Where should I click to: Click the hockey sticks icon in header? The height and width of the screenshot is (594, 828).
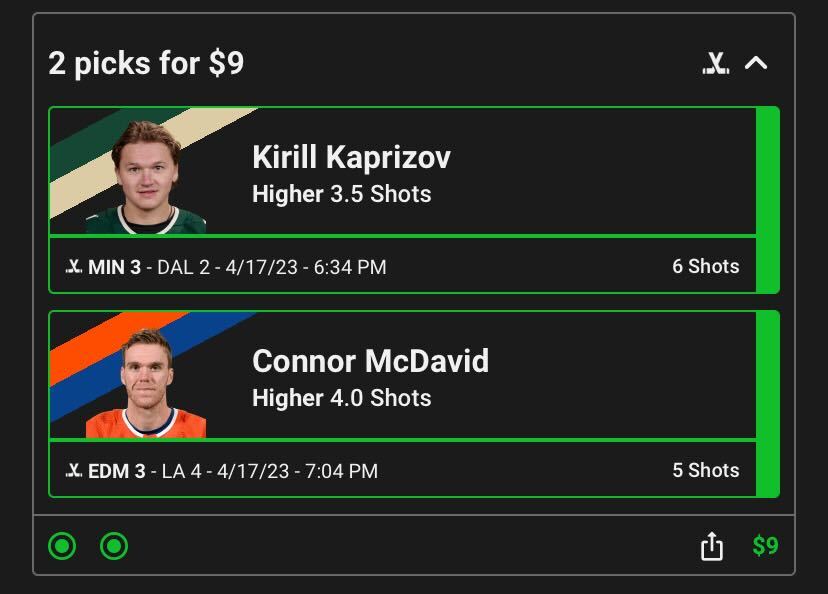pos(715,64)
